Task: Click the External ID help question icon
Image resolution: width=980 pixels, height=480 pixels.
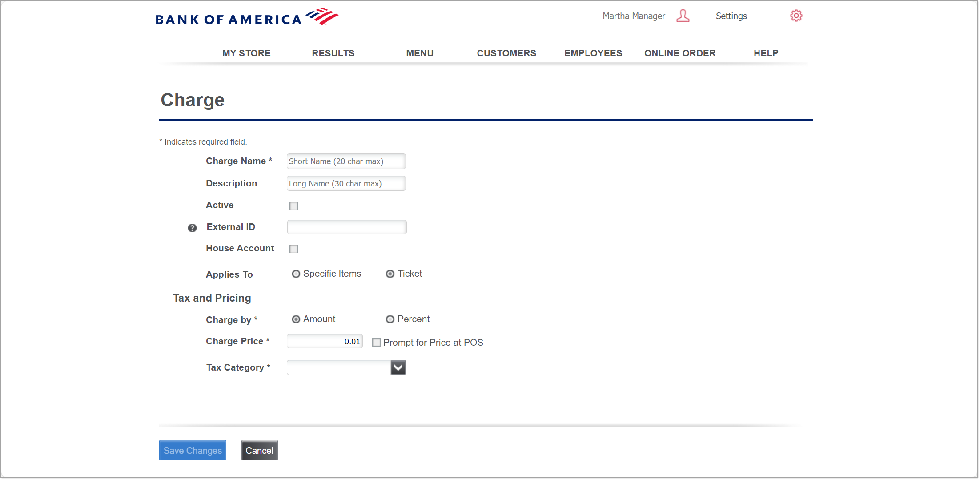Action: pos(192,228)
